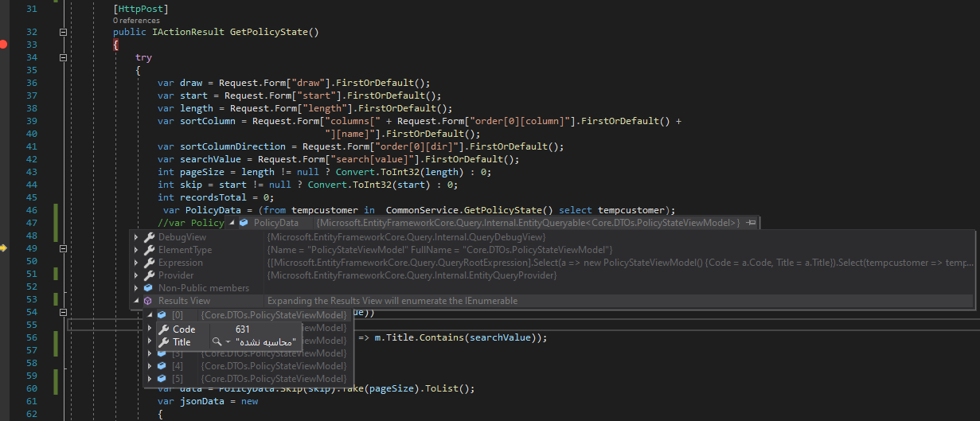Expand the [5] result item
This screenshot has height=421, width=980.
pyautogui.click(x=150, y=379)
